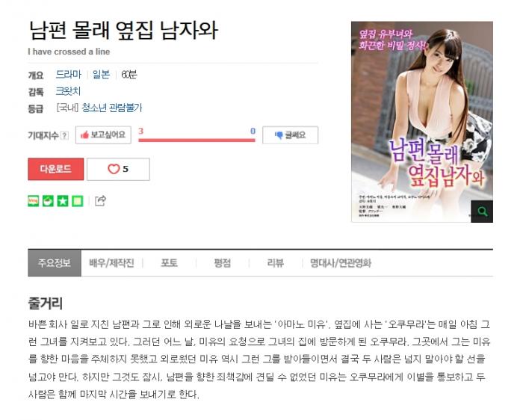Open the 명대사/연관영화 tab

point(341,263)
